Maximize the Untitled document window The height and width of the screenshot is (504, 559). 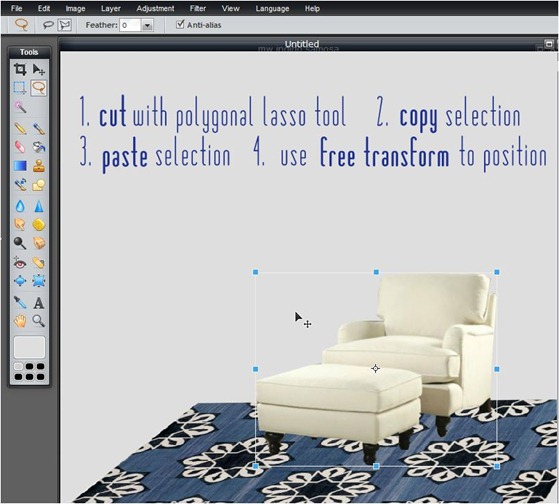(549, 44)
